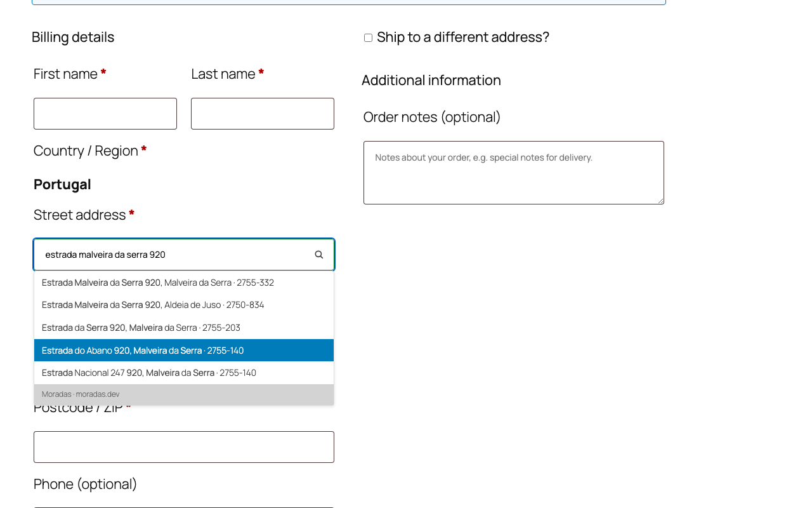Focus the First name input field
This screenshot has width=812, height=508.
[x=105, y=114]
